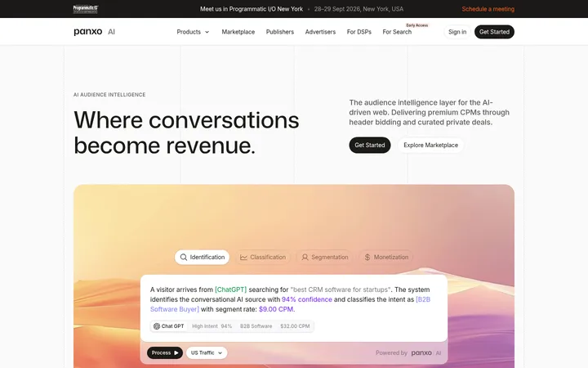Click the $32.00 CPM chip

click(295, 326)
